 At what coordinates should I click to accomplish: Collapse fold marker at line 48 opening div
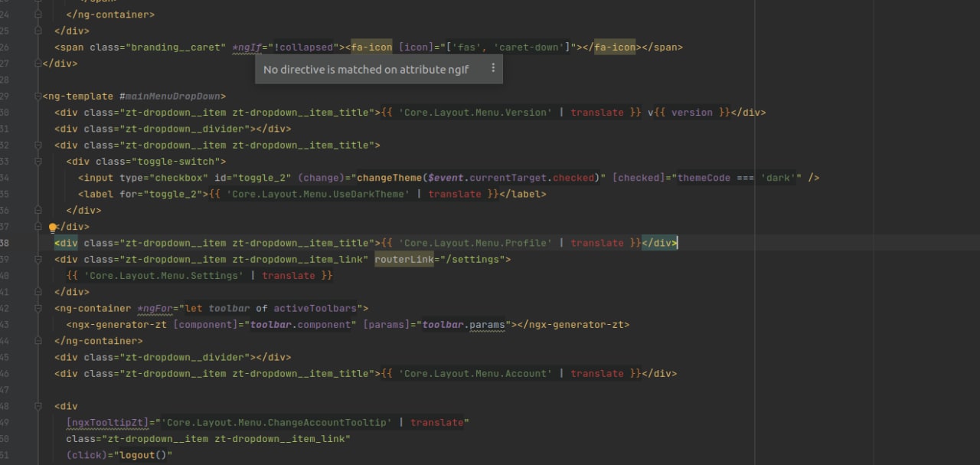pos(38,406)
